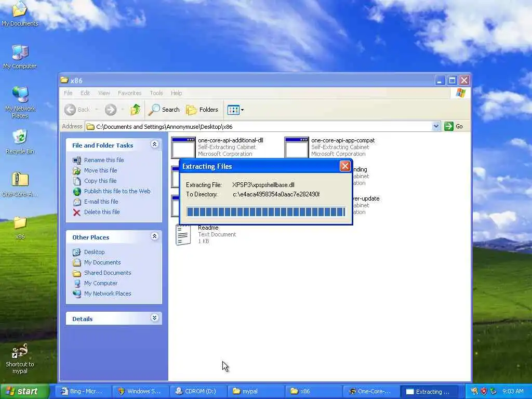Click E-mail this file
Screen dimensions: 532x399
pyautogui.click(x=101, y=202)
